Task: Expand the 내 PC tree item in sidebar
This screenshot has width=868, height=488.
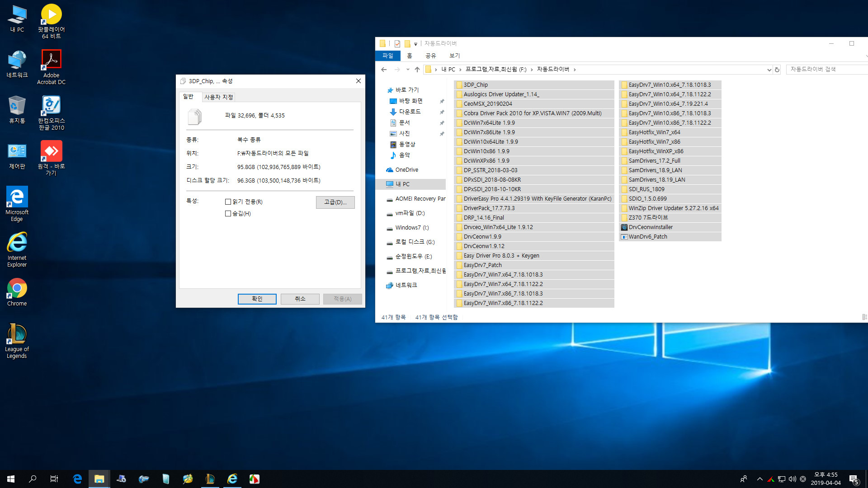Action: (x=381, y=184)
